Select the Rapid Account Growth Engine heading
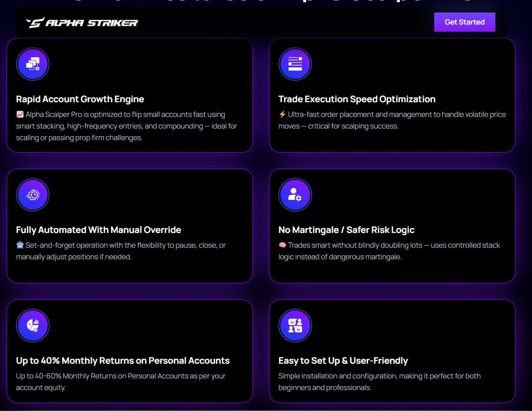 click(80, 99)
